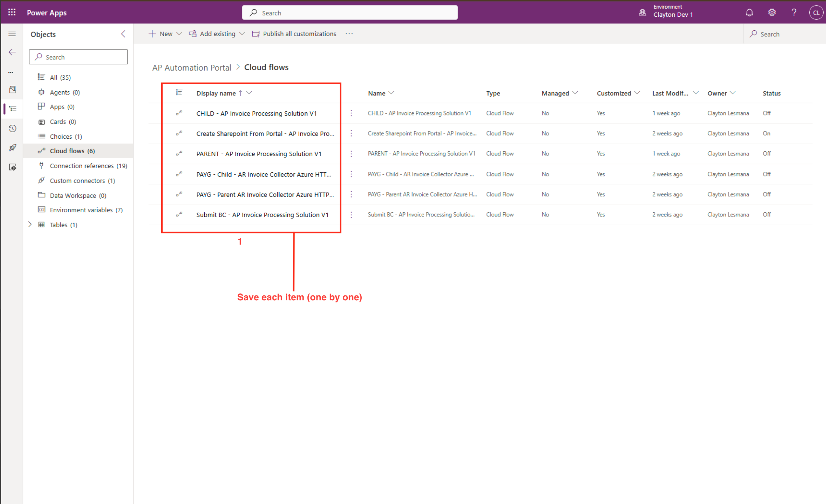Viewport: 826px width, 504px height.
Task: Click the help question mark icon
Action: coord(794,13)
